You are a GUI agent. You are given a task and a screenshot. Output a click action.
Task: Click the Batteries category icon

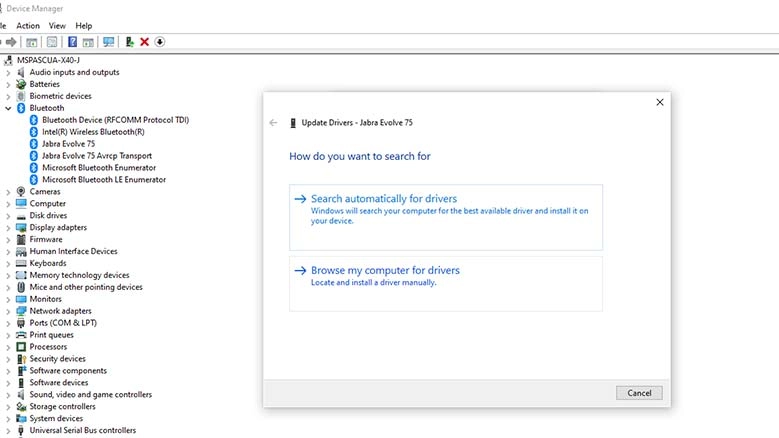coord(21,84)
